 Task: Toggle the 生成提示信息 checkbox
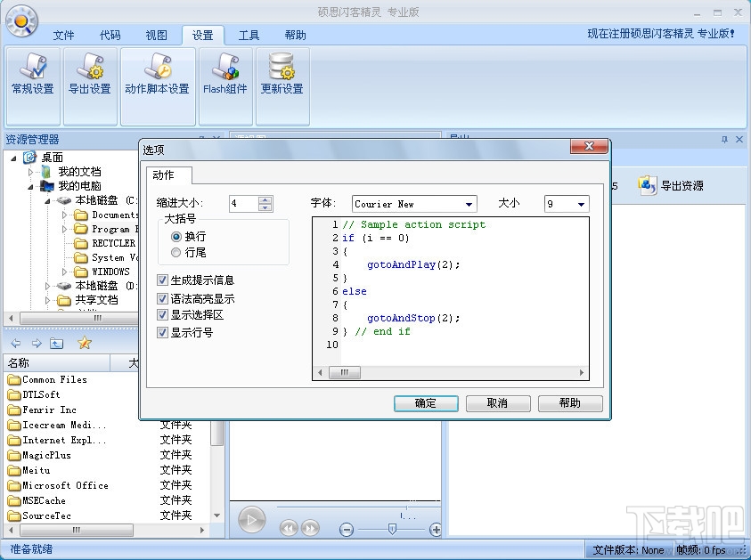pos(162,280)
